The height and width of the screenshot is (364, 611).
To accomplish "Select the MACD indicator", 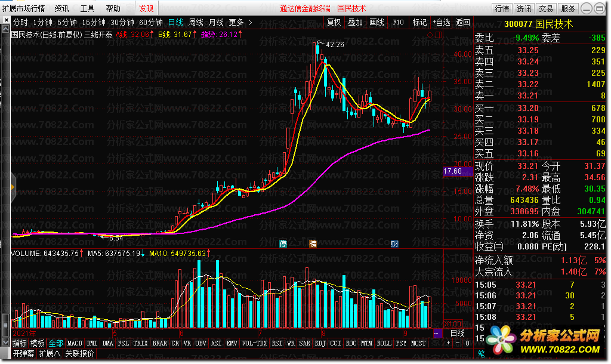I will pyautogui.click(x=75, y=343).
